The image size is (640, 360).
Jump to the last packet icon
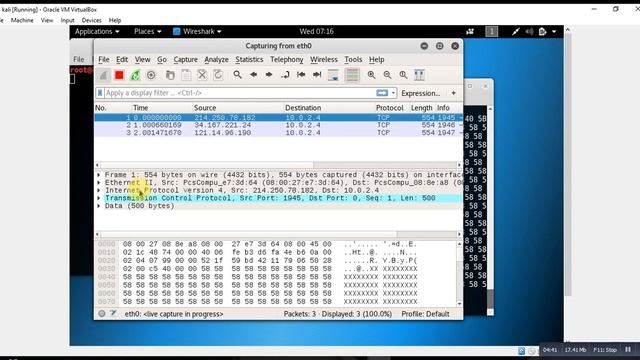click(317, 75)
